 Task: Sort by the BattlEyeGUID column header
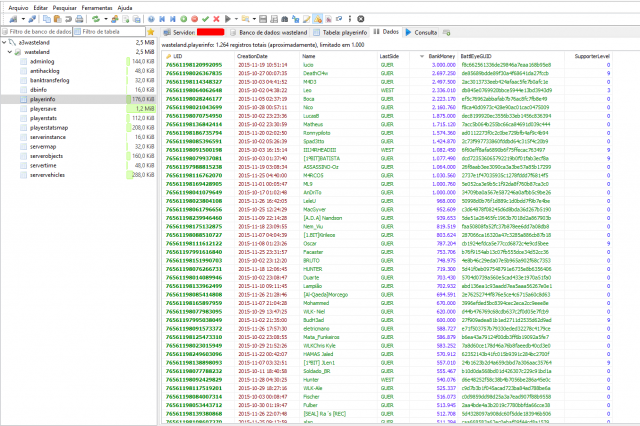[x=511, y=56]
